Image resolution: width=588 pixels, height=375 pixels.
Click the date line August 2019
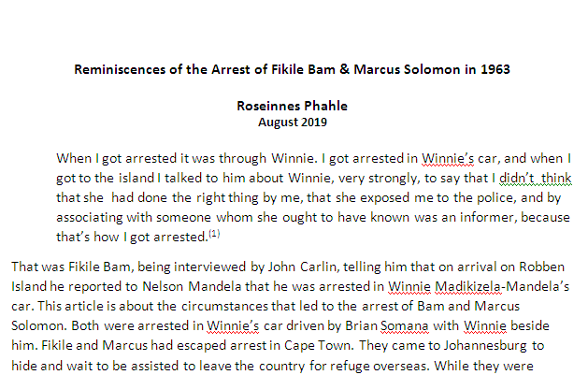(x=293, y=123)
